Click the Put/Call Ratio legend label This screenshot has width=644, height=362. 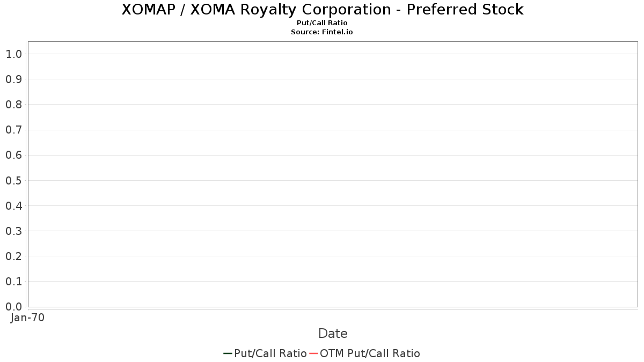click(270, 353)
